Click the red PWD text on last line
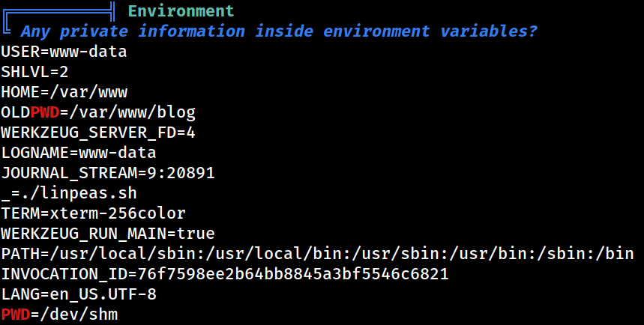644x325 pixels. pos(16,315)
